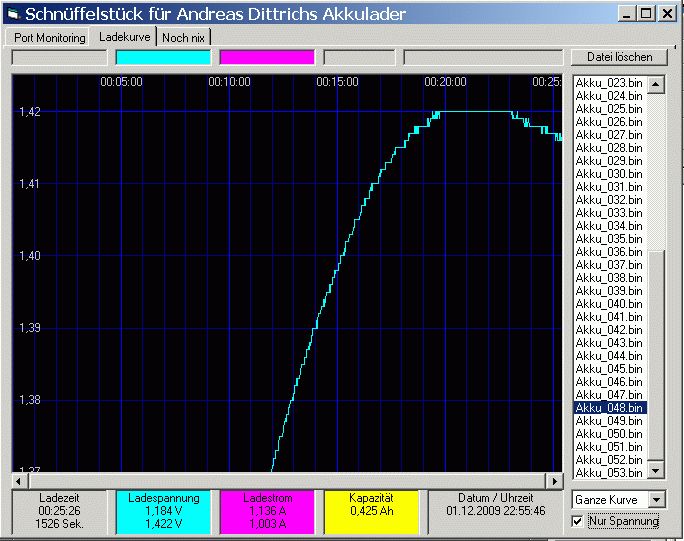Click the magenta Ladestrom value panel

(267, 512)
